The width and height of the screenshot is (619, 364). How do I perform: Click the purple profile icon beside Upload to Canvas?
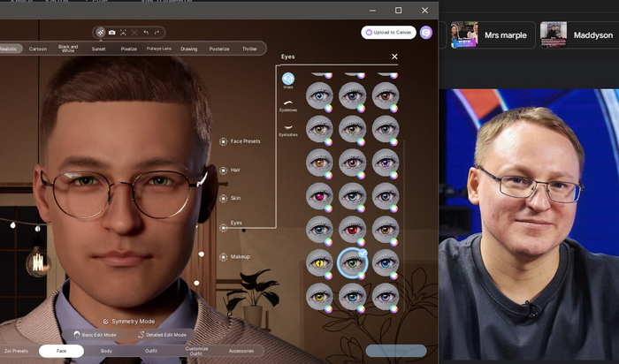point(426,33)
